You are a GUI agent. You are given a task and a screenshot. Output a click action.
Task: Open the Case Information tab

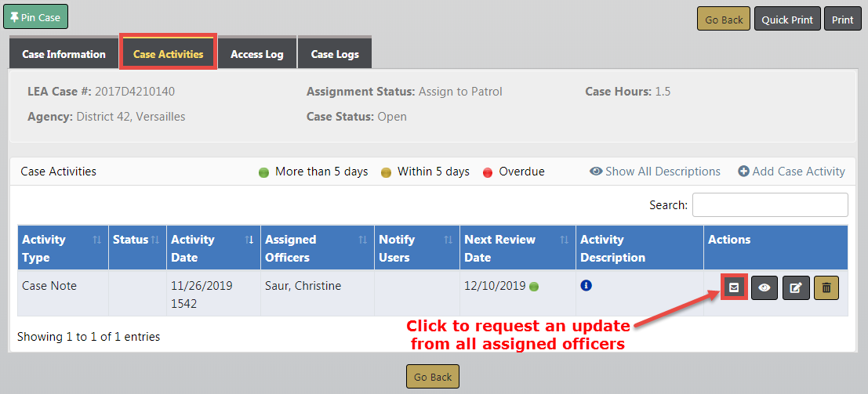coord(64,54)
